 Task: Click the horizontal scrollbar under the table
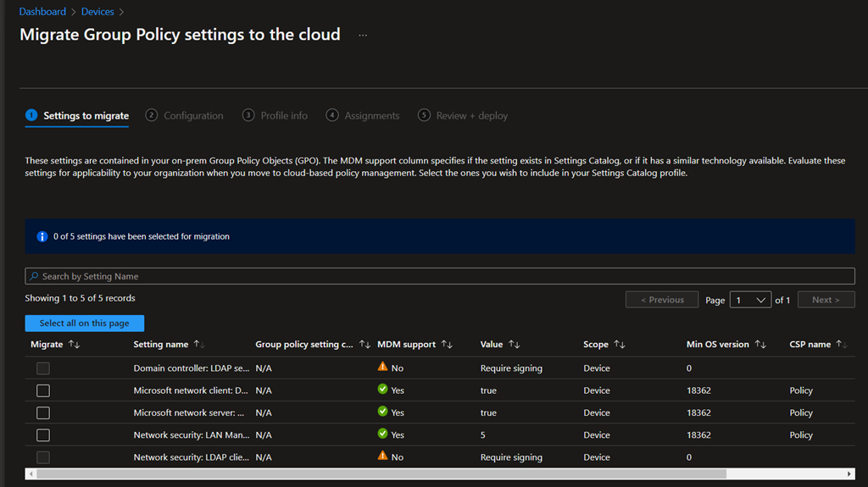(381, 474)
